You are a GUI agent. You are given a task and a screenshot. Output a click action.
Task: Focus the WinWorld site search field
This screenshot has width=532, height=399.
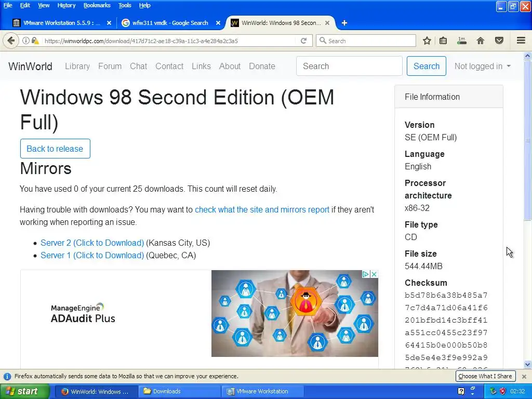point(349,66)
